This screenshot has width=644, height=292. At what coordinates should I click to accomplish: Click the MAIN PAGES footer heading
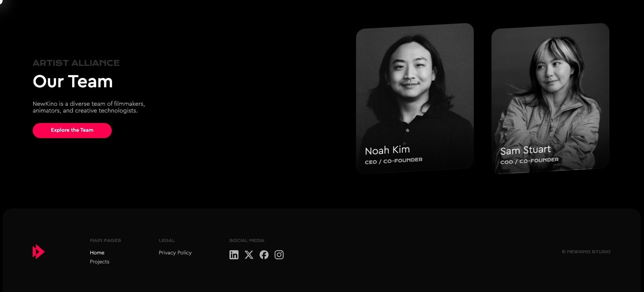105,240
